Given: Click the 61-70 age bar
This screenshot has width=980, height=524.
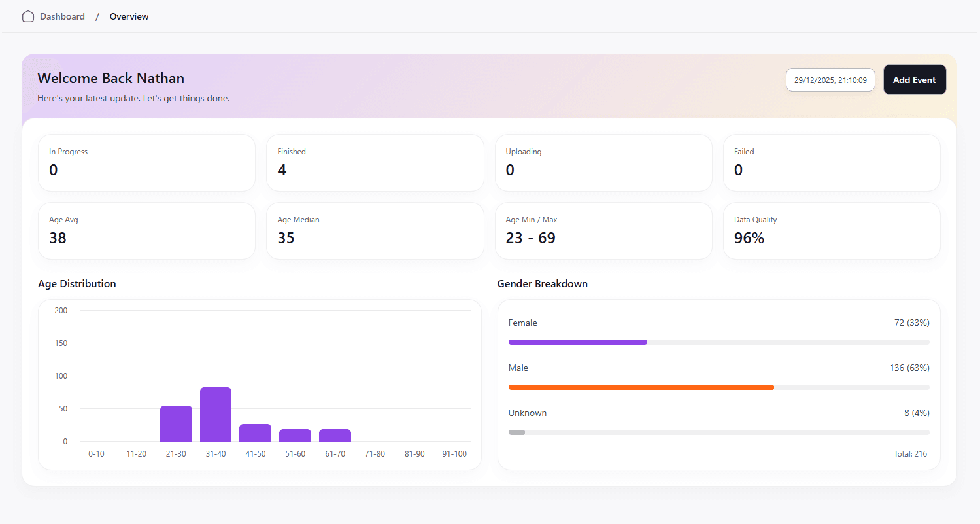Looking at the screenshot, I should pos(335,436).
